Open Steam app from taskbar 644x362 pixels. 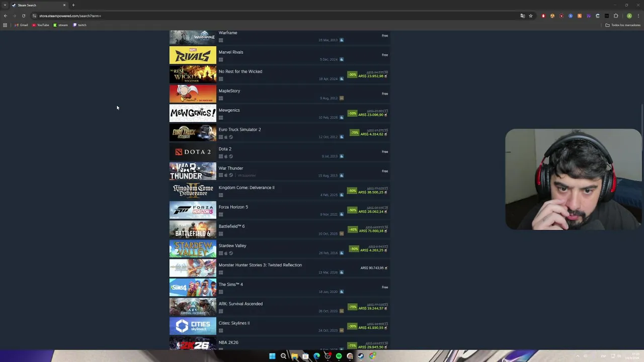tap(361, 356)
